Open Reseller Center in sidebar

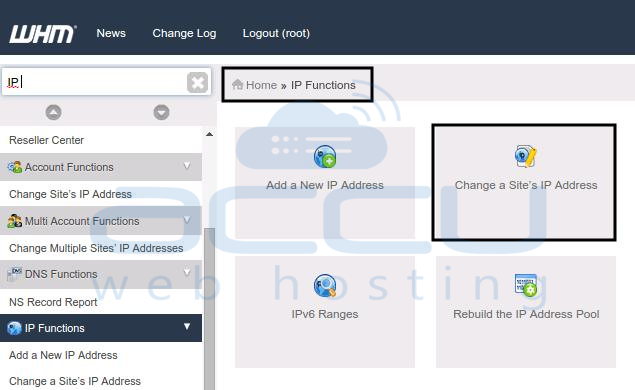click(x=47, y=140)
